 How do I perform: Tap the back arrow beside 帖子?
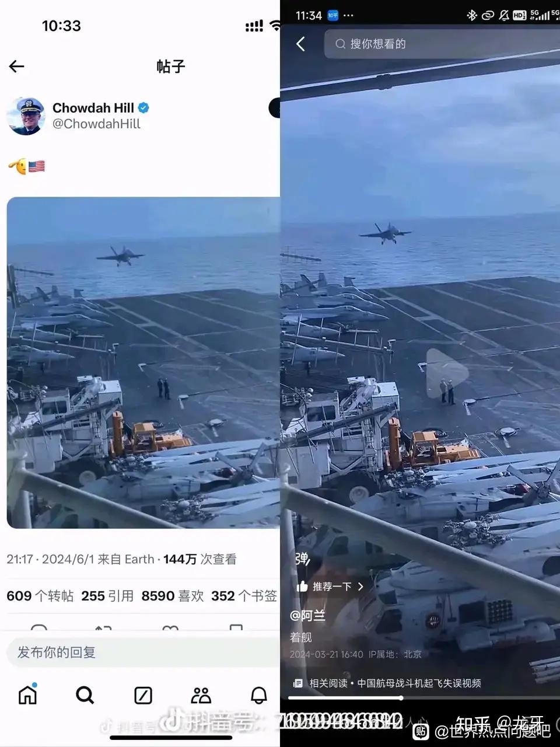click(x=17, y=67)
